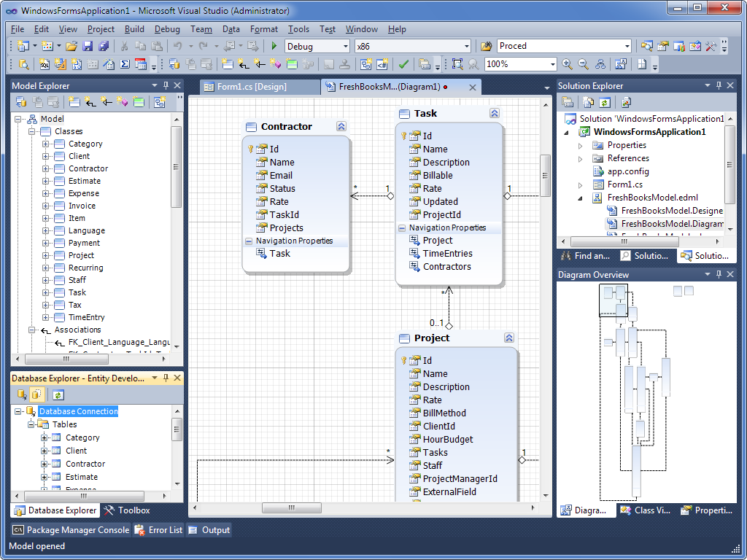The width and height of the screenshot is (747, 560).
Task: Open the Data menu
Action: (x=231, y=29)
